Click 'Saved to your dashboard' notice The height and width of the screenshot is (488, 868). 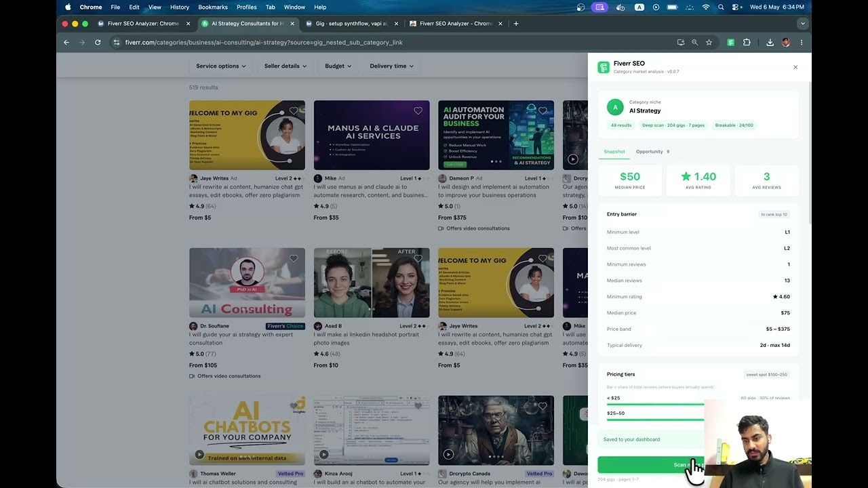651,439
